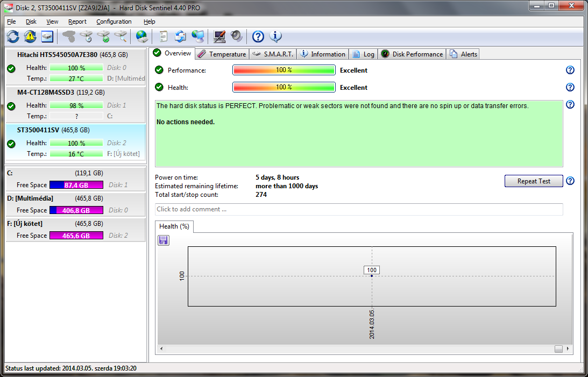Open the View menu

pos(53,22)
